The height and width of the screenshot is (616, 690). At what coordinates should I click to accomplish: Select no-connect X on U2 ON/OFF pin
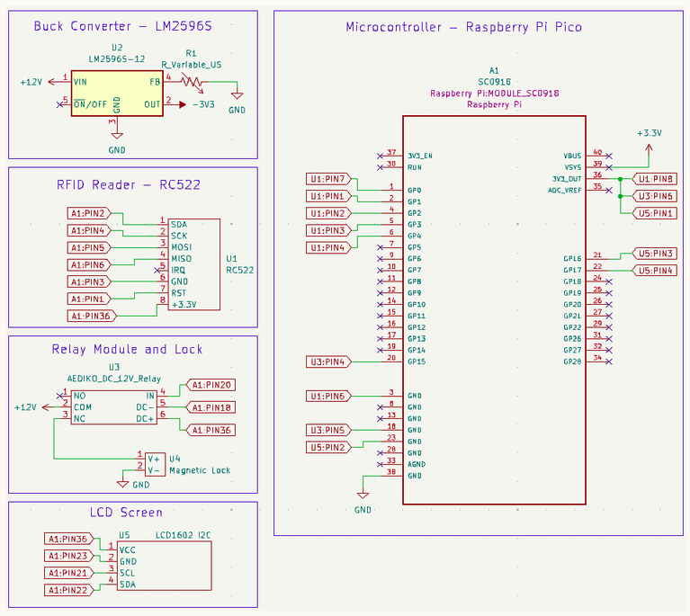[60, 104]
